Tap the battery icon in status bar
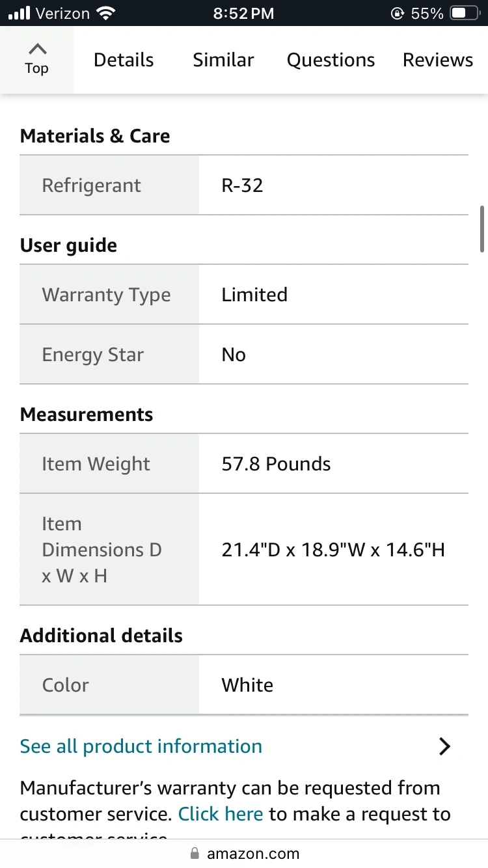Viewport: 488px width, 868px height. [x=465, y=13]
